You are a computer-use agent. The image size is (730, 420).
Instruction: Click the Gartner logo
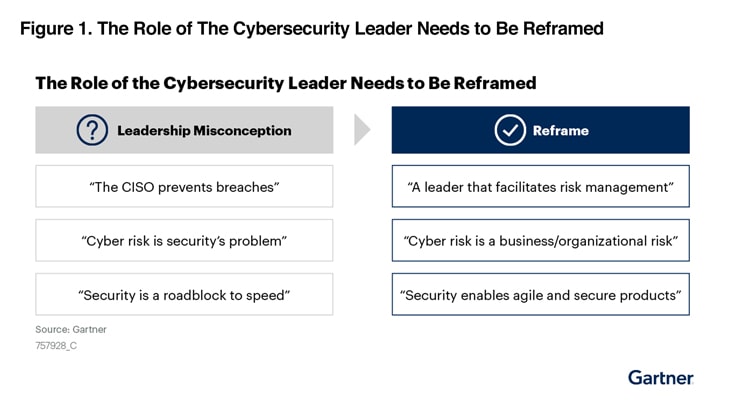pos(660,377)
